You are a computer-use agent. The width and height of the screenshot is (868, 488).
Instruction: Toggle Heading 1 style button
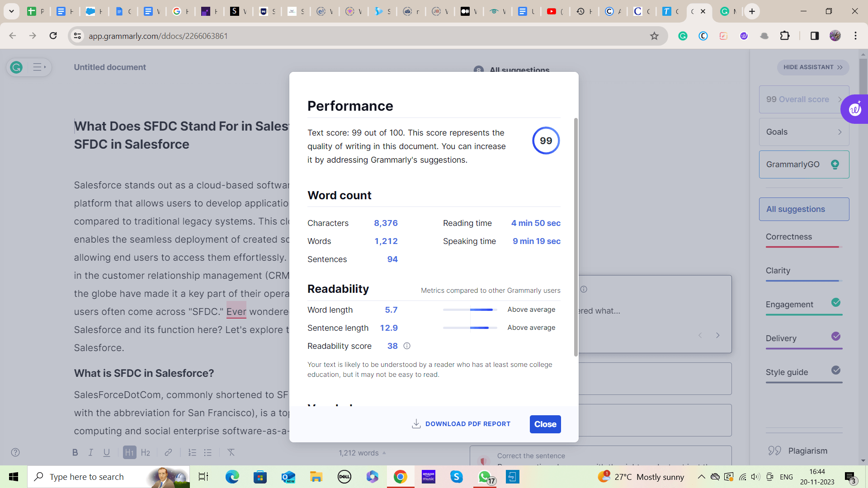[x=130, y=452]
